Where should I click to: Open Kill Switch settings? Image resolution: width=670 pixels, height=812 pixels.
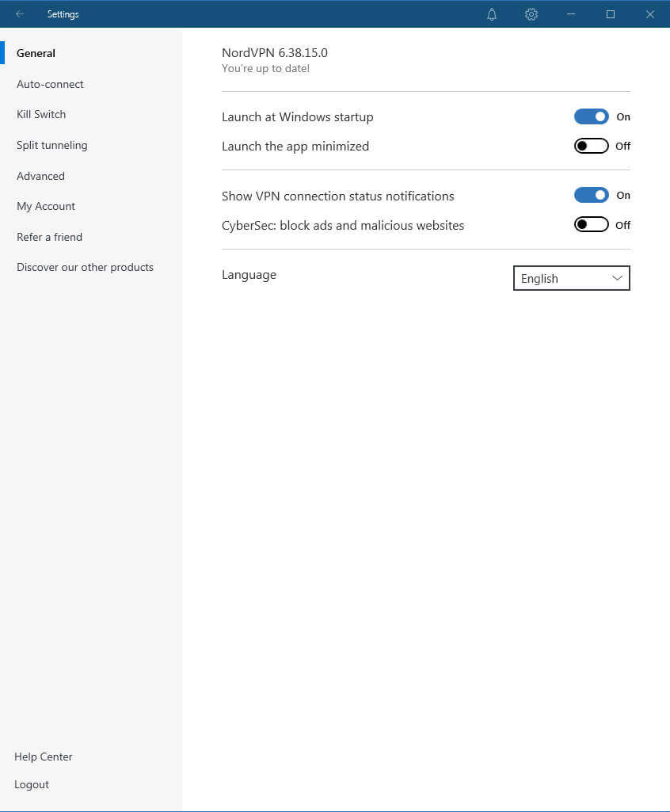(x=41, y=114)
